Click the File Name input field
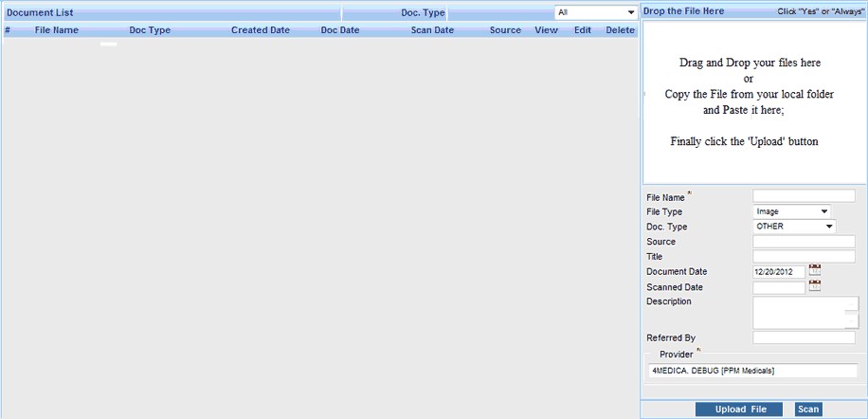 click(804, 196)
